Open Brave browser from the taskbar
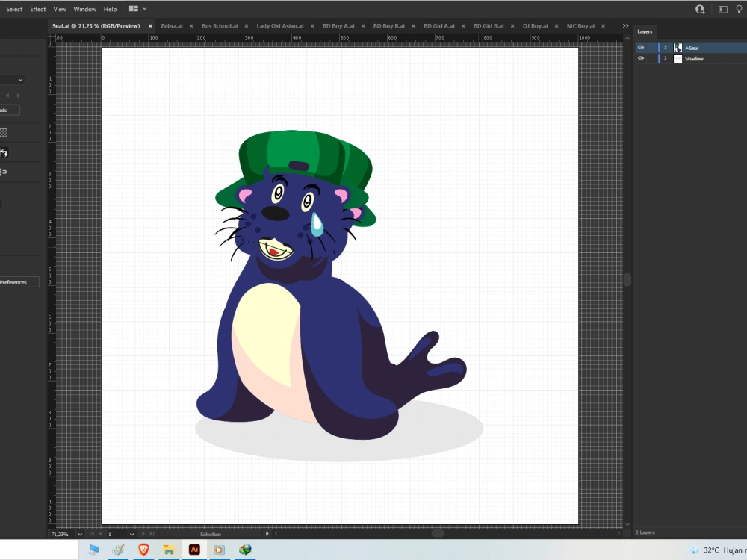747x560 pixels. (143, 550)
